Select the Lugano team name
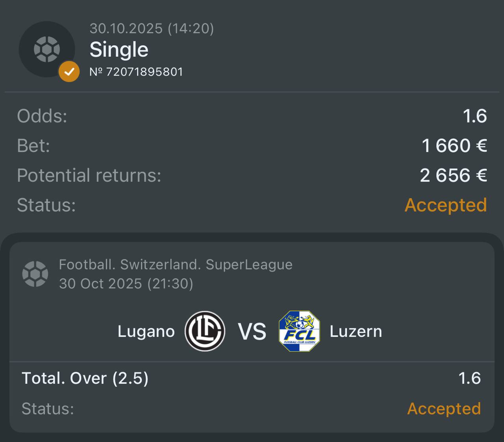Screen dimensions: 504x442 tap(146, 332)
